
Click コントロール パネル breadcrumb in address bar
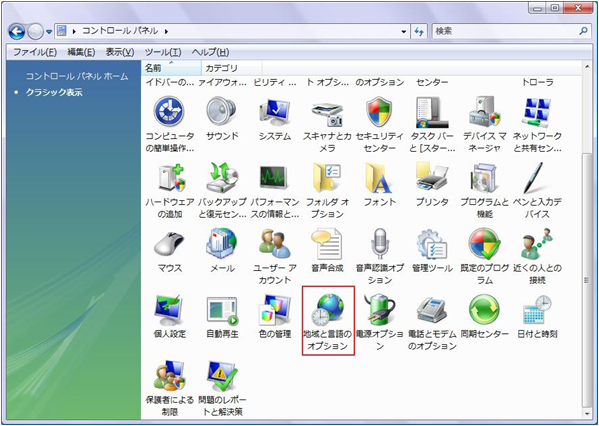click(120, 31)
